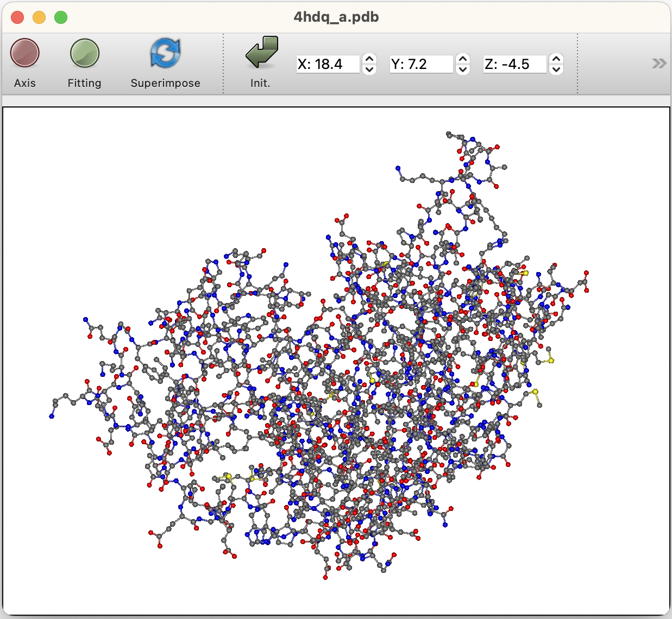Click the 4hdq_a.pdb title bar
The height and width of the screenshot is (619, 672).
(x=336, y=16)
